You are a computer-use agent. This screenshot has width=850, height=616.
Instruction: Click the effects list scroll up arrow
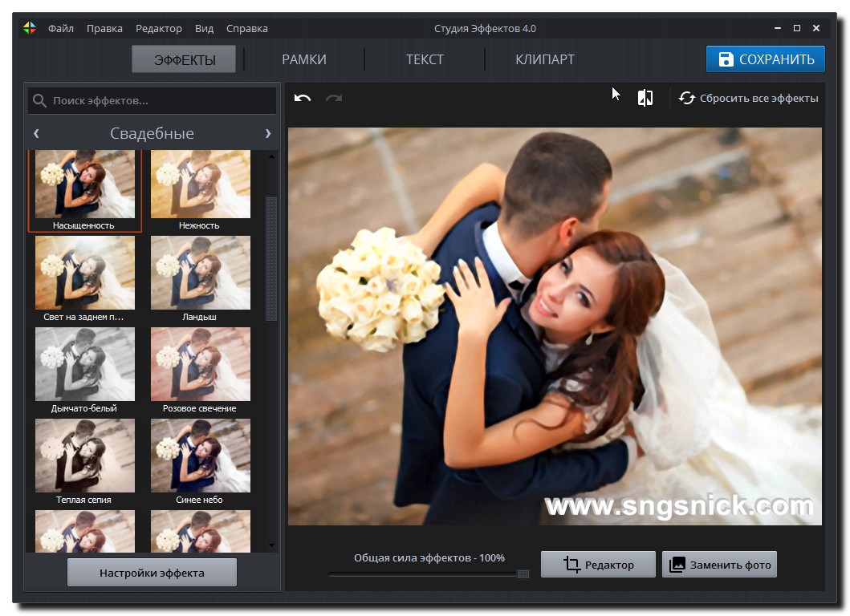click(x=271, y=156)
